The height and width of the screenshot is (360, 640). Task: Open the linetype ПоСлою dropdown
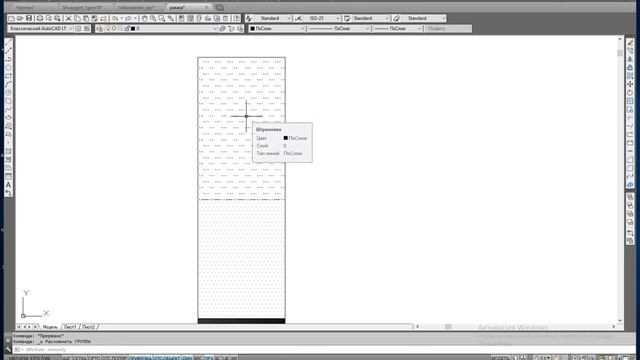click(x=339, y=29)
